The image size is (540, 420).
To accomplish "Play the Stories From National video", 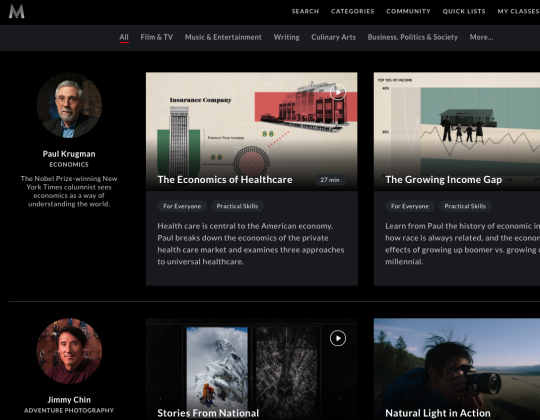I will point(338,338).
